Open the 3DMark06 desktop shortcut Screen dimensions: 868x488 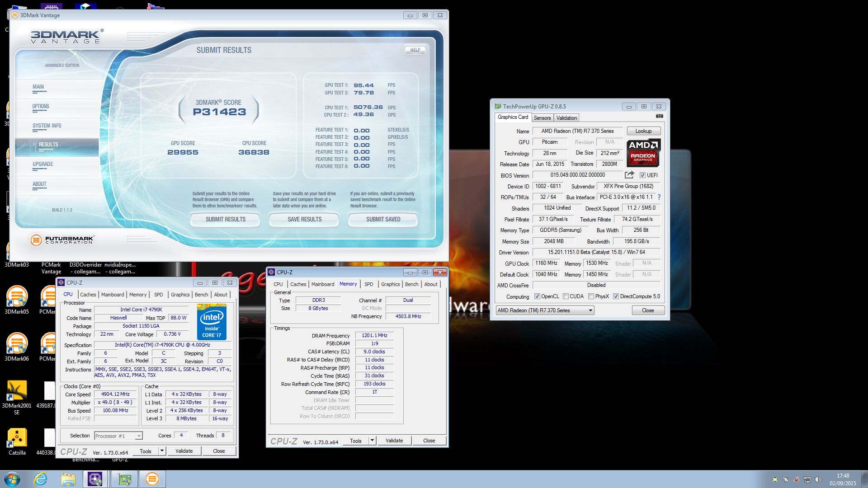click(x=17, y=347)
